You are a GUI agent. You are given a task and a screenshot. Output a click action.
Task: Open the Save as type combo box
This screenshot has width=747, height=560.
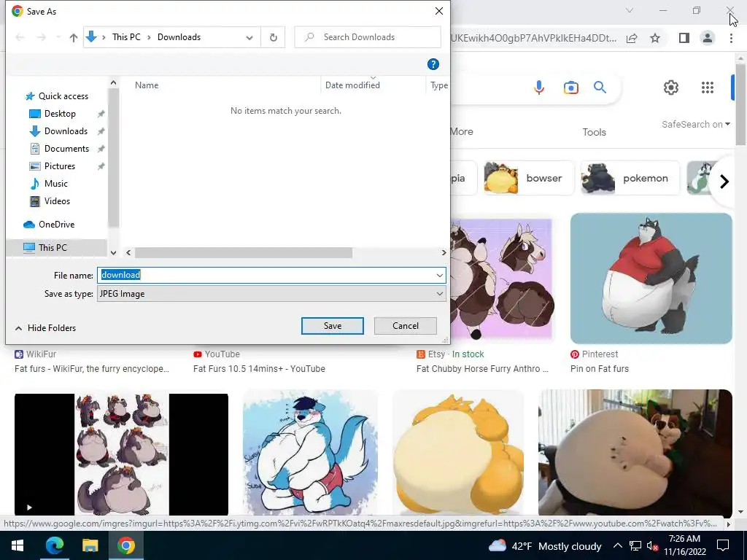coord(271,294)
